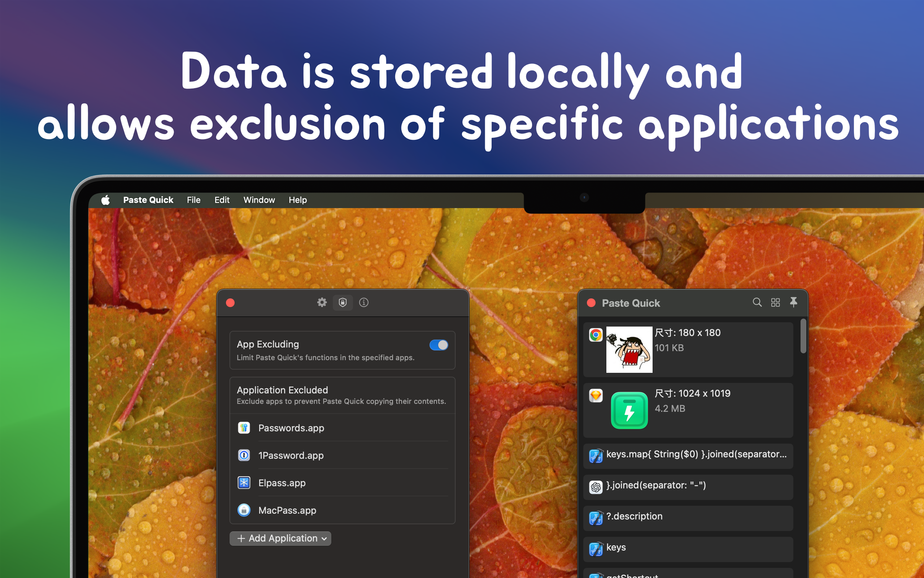
Task: Select the 1Password.app row text
Action: [291, 455]
